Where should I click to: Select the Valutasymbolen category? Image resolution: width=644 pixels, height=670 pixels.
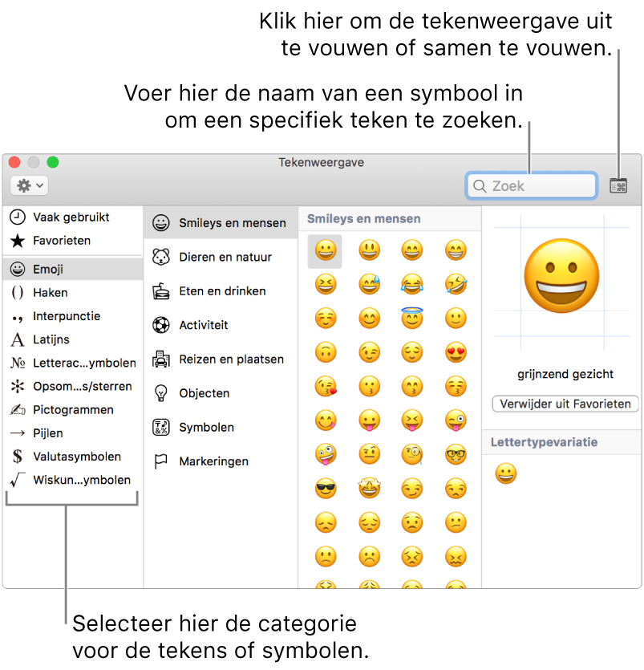click(71, 457)
